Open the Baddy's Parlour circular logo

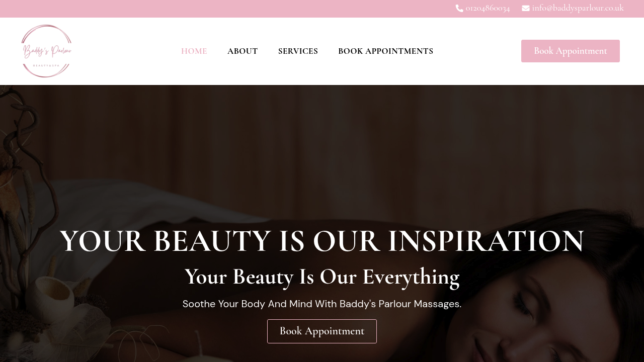[47, 51]
